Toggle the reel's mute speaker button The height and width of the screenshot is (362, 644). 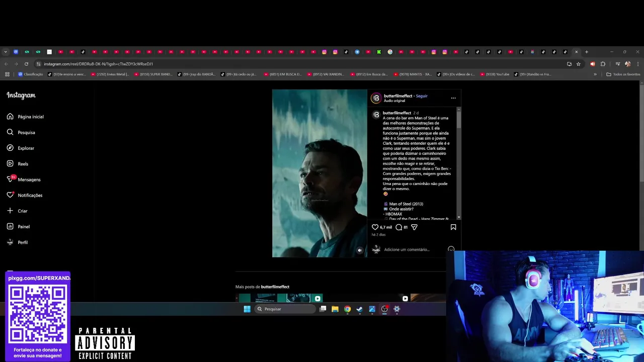(x=359, y=250)
